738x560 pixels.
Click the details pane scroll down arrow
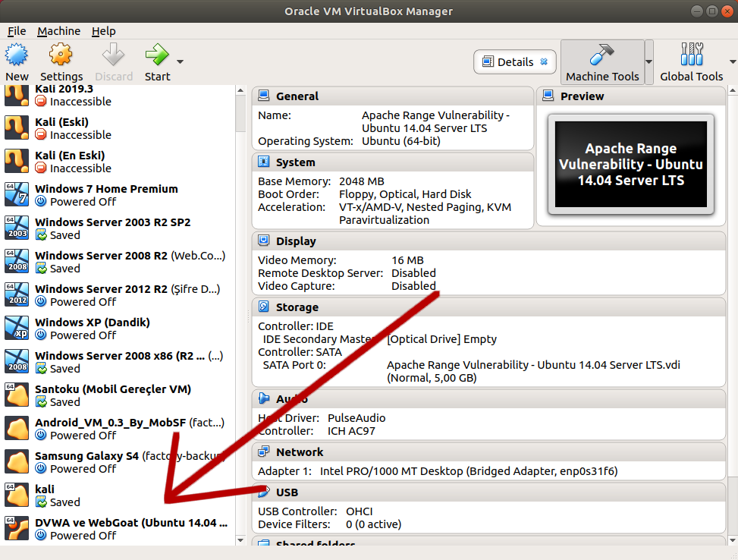[x=733, y=540]
